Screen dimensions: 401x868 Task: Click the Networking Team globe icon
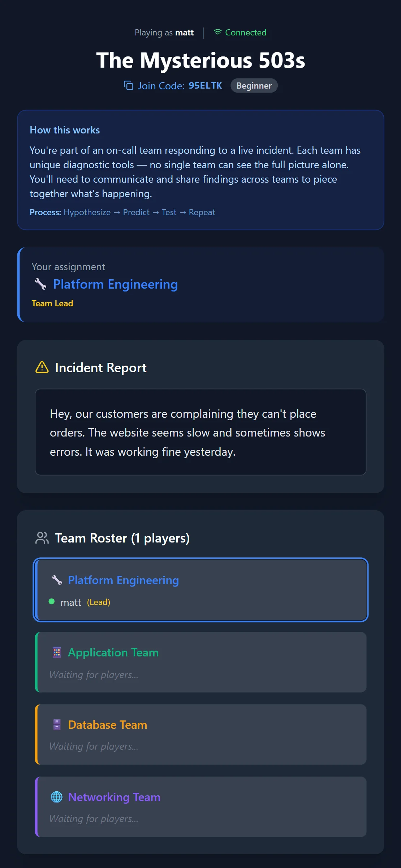pyautogui.click(x=57, y=797)
